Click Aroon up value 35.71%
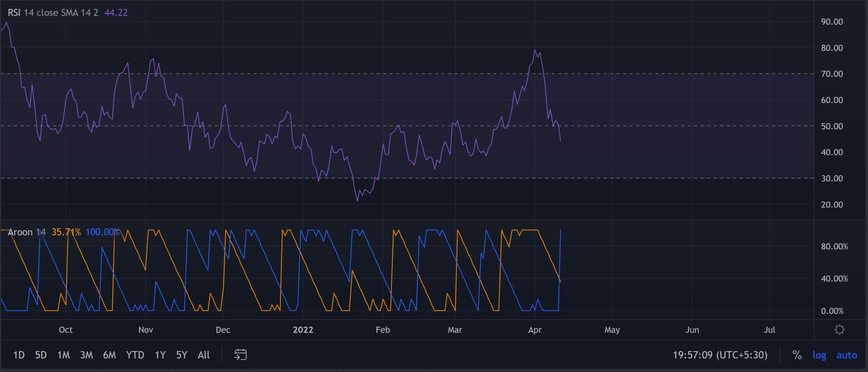This screenshot has width=868, height=372. (x=66, y=232)
